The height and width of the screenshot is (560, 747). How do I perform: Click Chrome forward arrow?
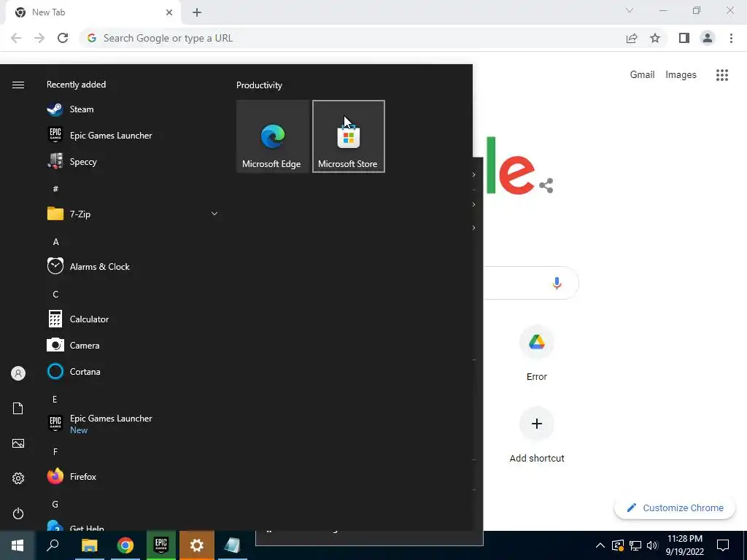(39, 38)
